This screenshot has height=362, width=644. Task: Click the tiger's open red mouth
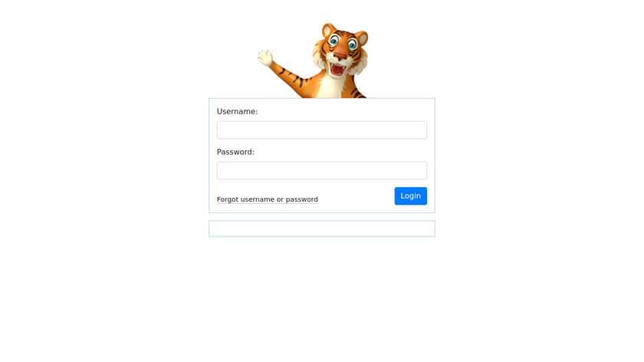(337, 68)
